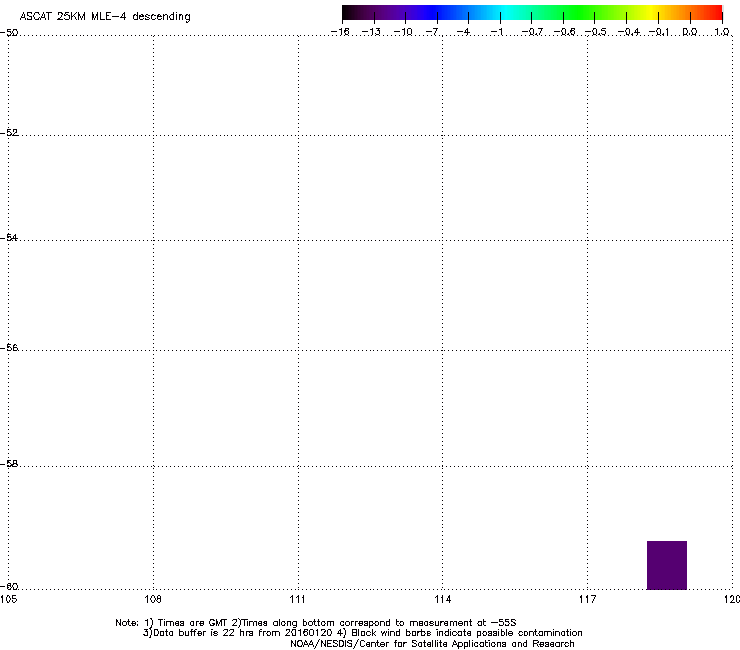Click the 111 longitude axis label
Screen dimensions: 740x650
tap(297, 599)
